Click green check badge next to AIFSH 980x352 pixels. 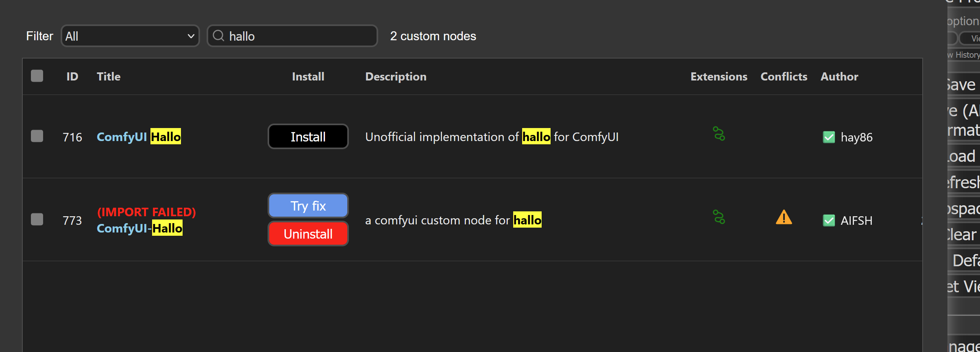829,221
